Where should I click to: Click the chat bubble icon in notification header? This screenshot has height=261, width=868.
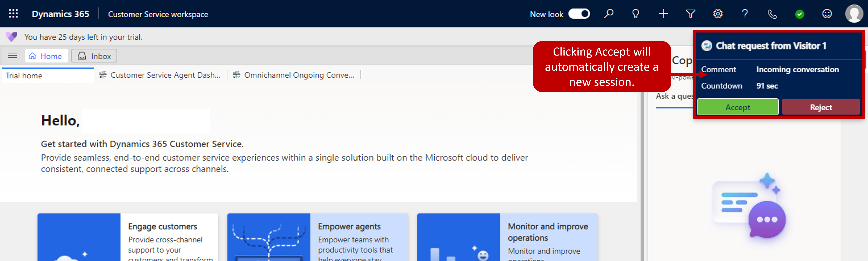707,46
